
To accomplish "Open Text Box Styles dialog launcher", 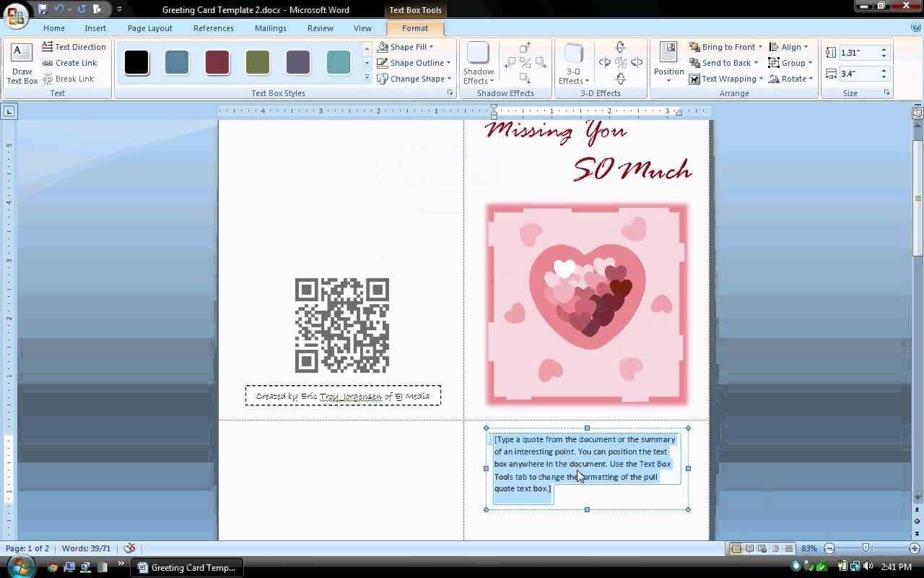I will pos(450,93).
